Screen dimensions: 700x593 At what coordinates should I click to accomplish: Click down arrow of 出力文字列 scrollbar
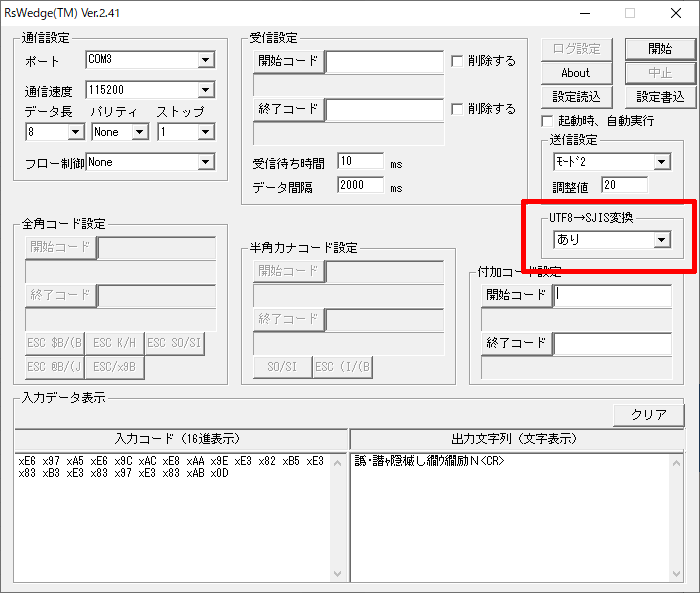[676, 574]
